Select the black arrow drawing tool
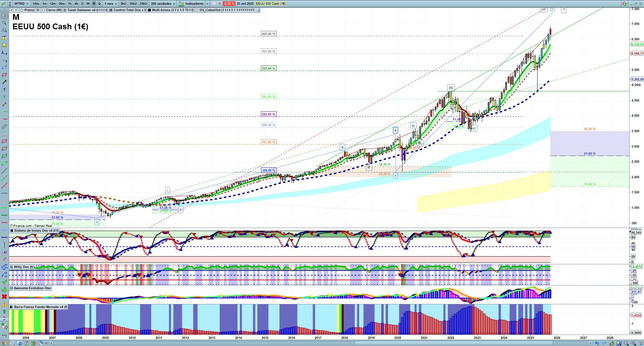 tap(4, 82)
